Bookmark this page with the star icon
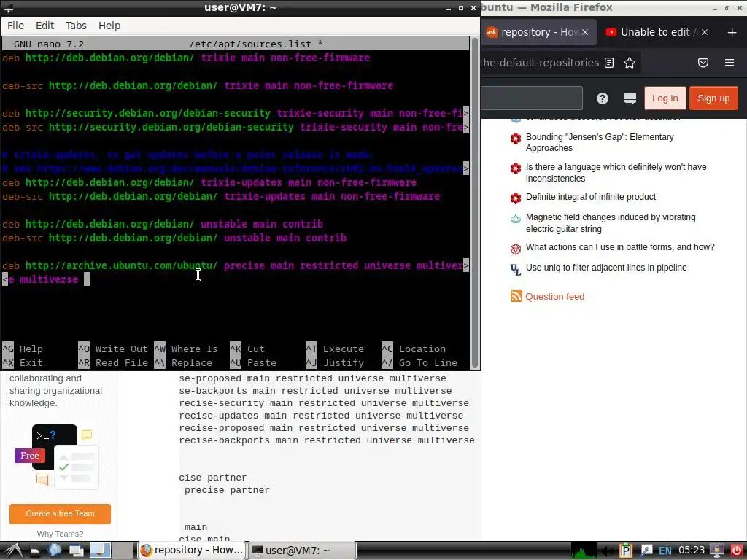747x560 pixels. (630, 63)
